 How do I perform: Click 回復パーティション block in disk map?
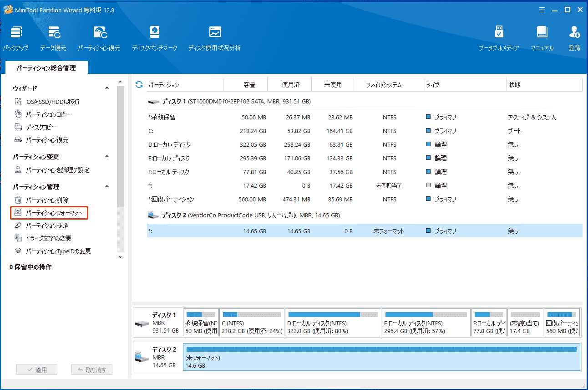pos(562,323)
